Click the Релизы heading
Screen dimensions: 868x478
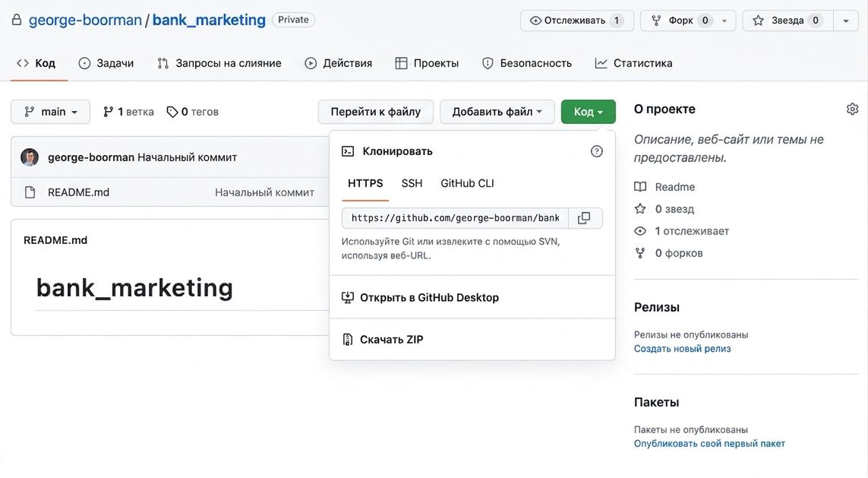tap(657, 308)
